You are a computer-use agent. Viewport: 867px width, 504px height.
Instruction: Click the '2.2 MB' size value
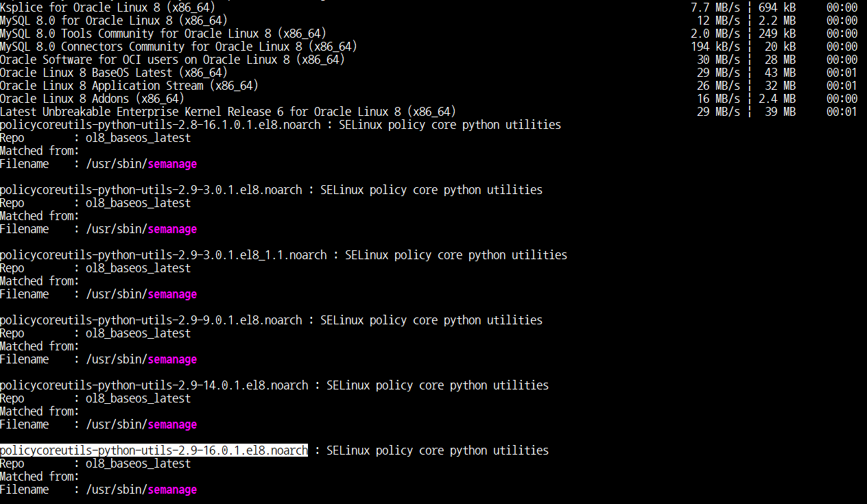click(777, 21)
